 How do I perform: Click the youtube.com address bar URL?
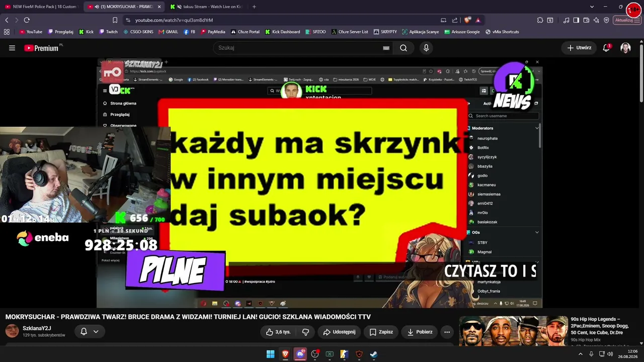coord(174,20)
